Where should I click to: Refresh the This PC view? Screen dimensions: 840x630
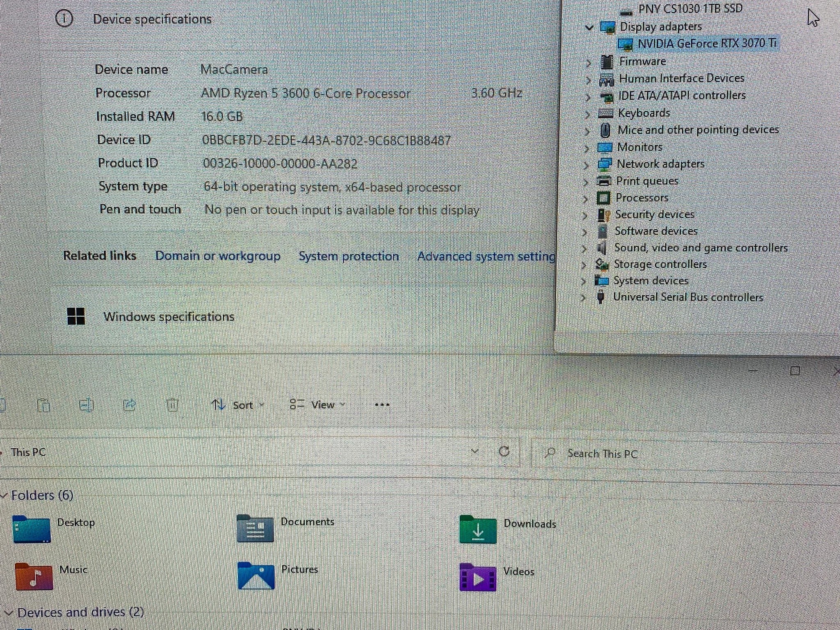pyautogui.click(x=504, y=452)
